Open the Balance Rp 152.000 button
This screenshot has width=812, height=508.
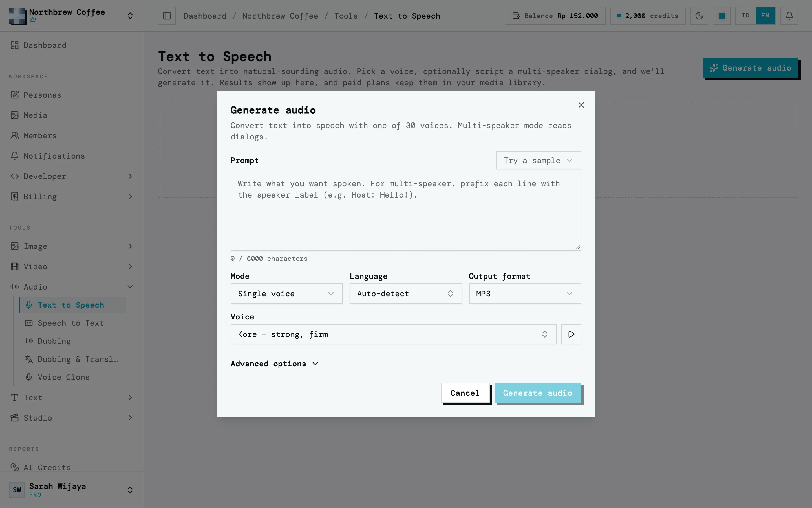pyautogui.click(x=555, y=16)
